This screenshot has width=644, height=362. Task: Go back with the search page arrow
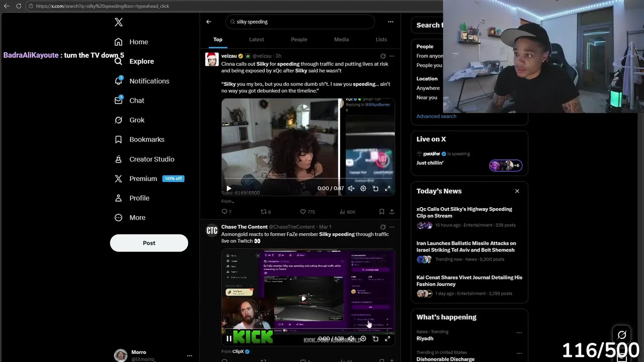point(209,22)
